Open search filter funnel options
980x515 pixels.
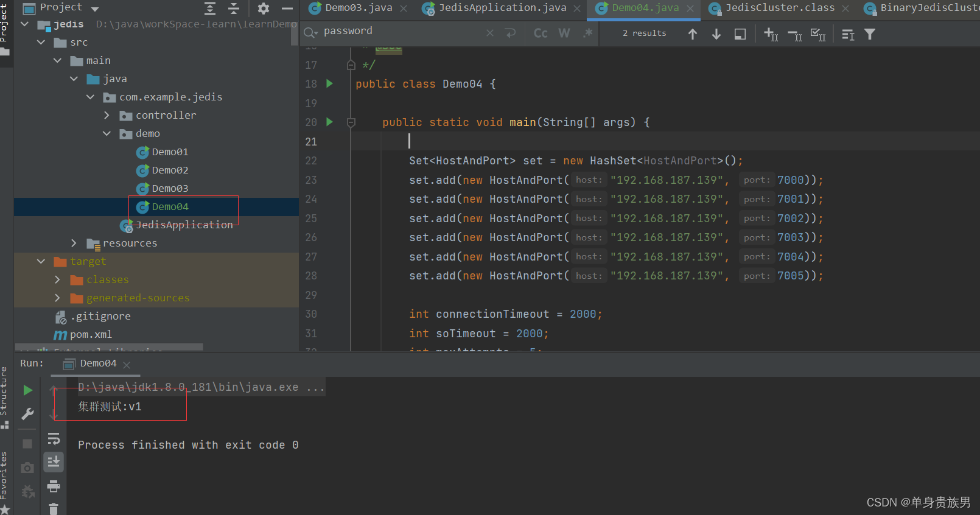coord(870,34)
